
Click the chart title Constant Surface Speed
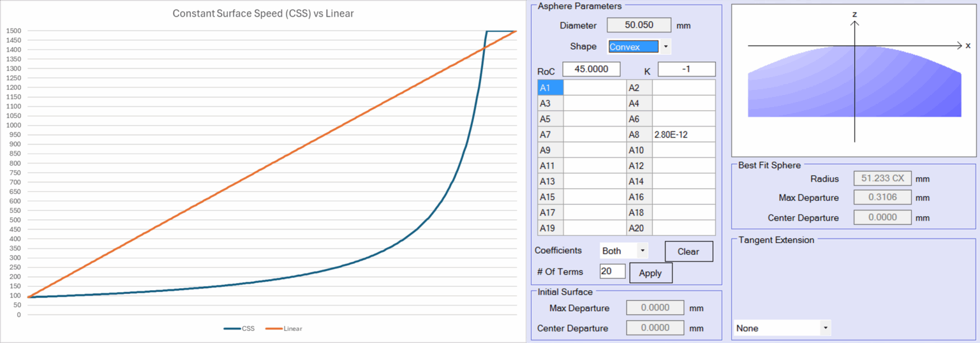click(263, 13)
